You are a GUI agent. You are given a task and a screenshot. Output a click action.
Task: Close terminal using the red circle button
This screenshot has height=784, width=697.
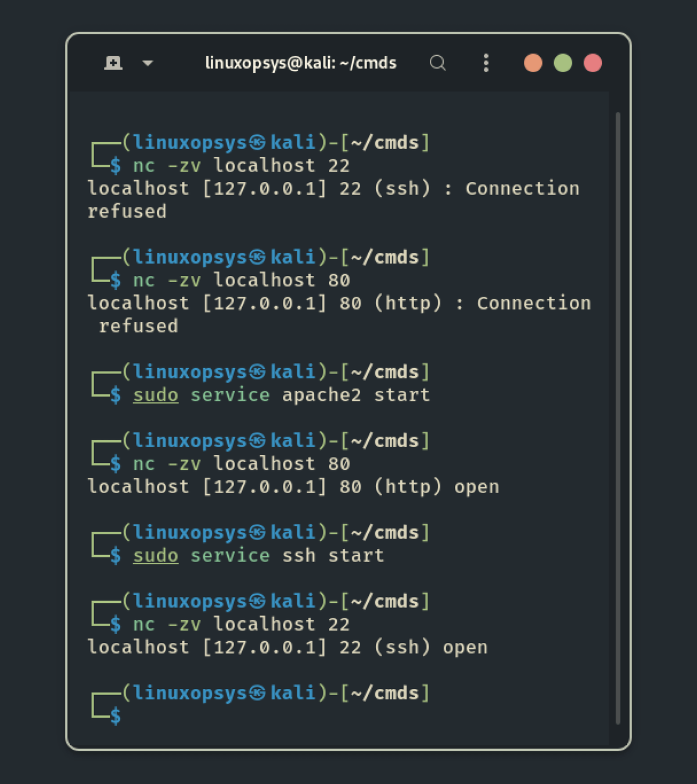tap(592, 63)
